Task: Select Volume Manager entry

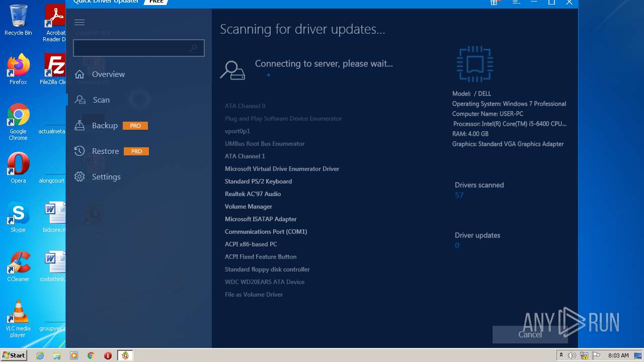Action: tap(249, 206)
